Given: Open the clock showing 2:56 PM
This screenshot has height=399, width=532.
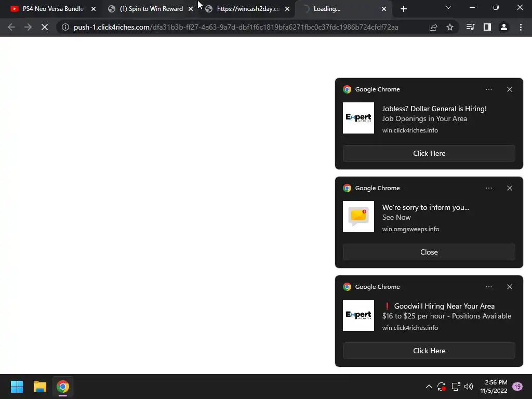Looking at the screenshot, I should pyautogui.click(x=494, y=387).
